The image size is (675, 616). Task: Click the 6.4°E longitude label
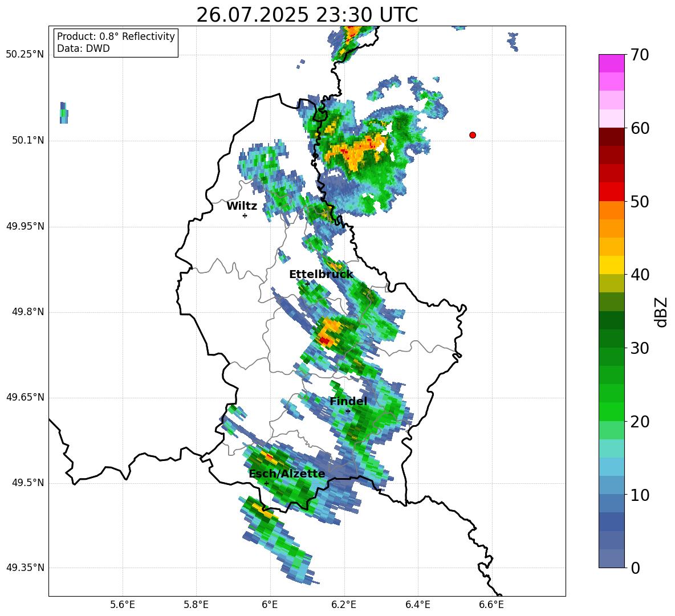(417, 605)
